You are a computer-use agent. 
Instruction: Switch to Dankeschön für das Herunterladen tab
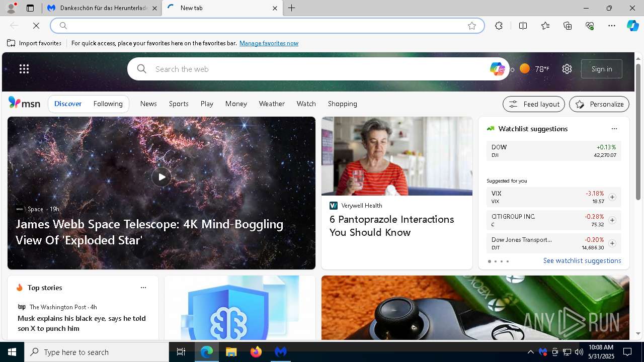(102, 8)
